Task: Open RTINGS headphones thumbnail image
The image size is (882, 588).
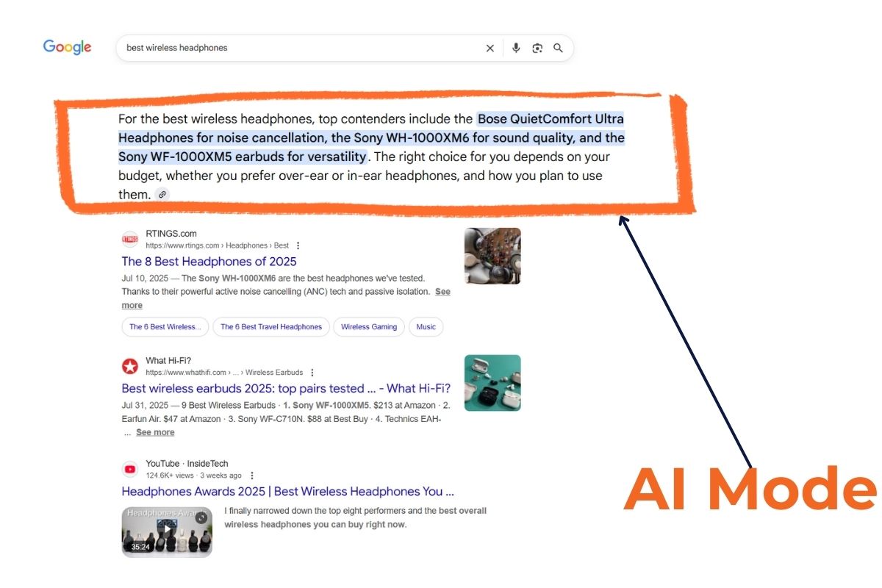Action: click(x=492, y=256)
